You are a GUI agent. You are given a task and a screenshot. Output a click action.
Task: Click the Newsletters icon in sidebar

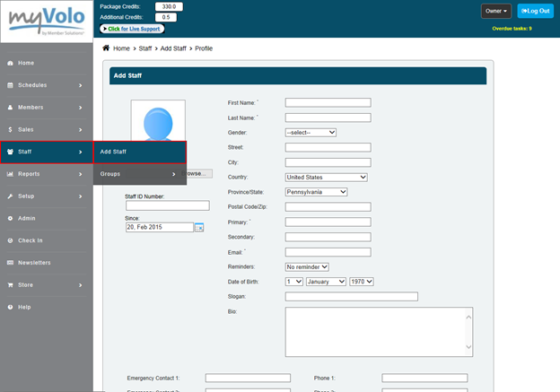tap(10, 263)
